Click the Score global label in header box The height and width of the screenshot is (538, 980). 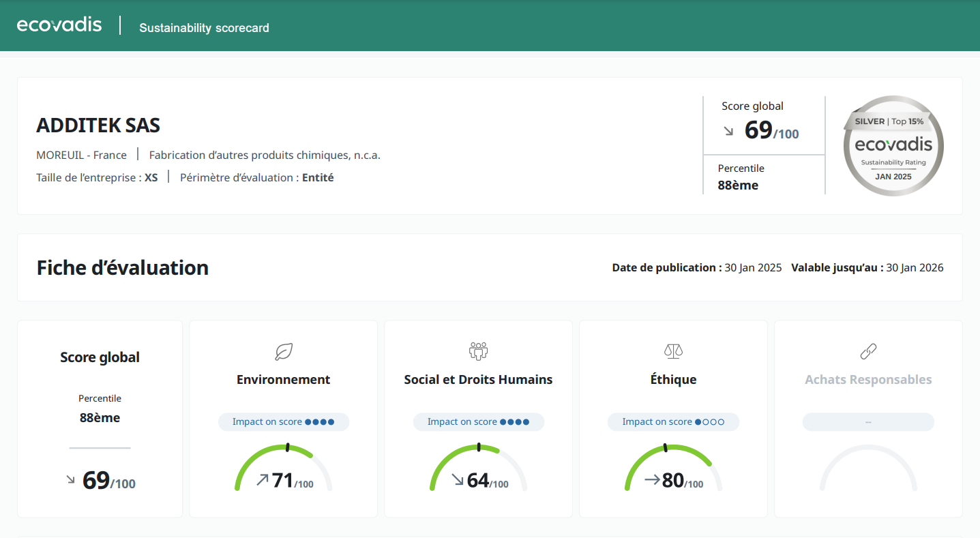point(752,106)
